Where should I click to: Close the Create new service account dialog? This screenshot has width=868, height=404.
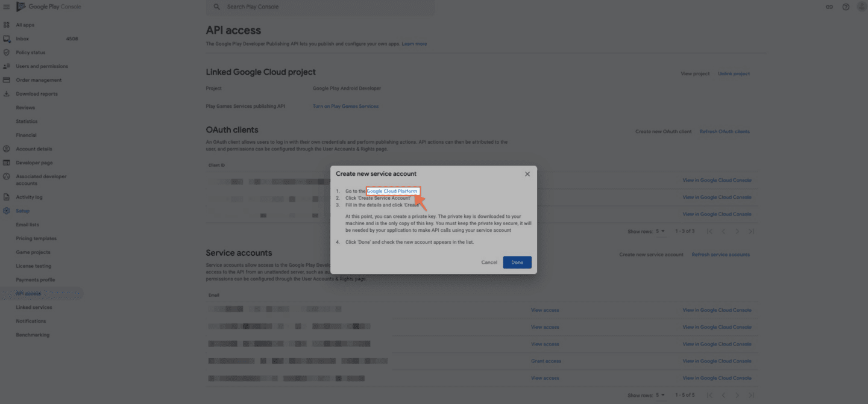(x=527, y=174)
